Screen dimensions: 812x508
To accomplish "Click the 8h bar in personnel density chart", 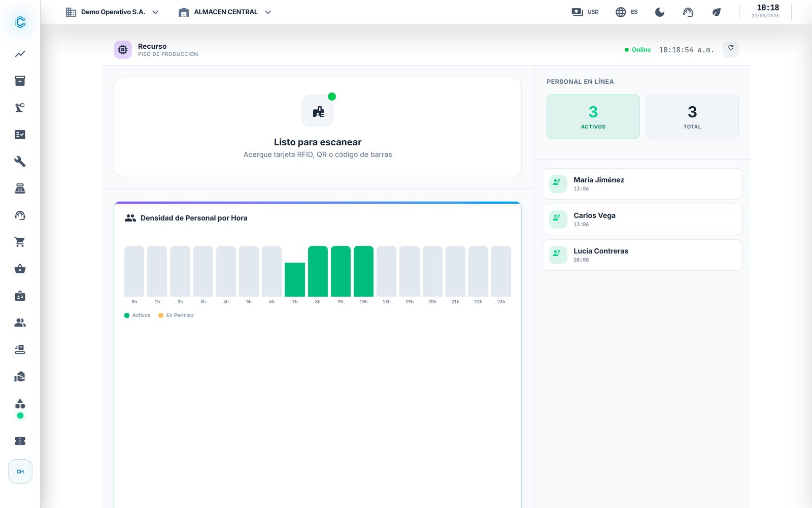I will click(318, 271).
